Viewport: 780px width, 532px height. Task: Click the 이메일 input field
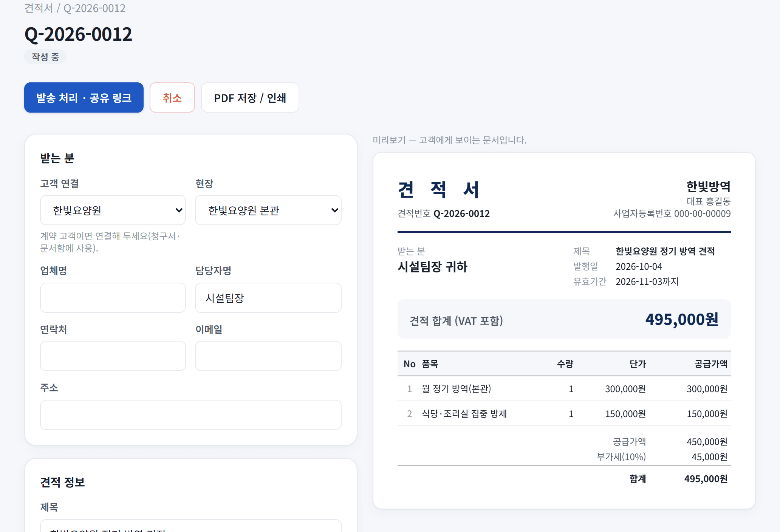pos(268,356)
